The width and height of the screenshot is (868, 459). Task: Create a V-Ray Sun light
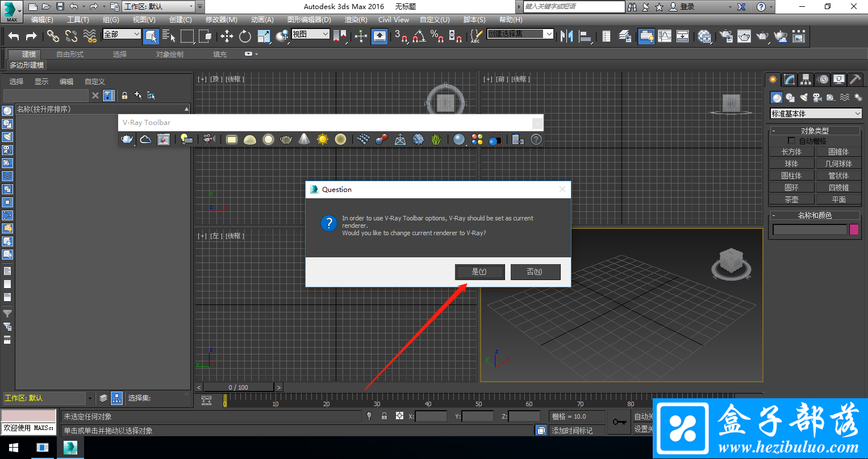coord(323,139)
